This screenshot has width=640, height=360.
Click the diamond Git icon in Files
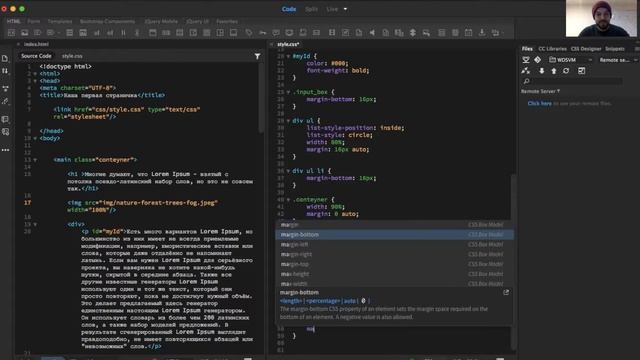pos(538,60)
